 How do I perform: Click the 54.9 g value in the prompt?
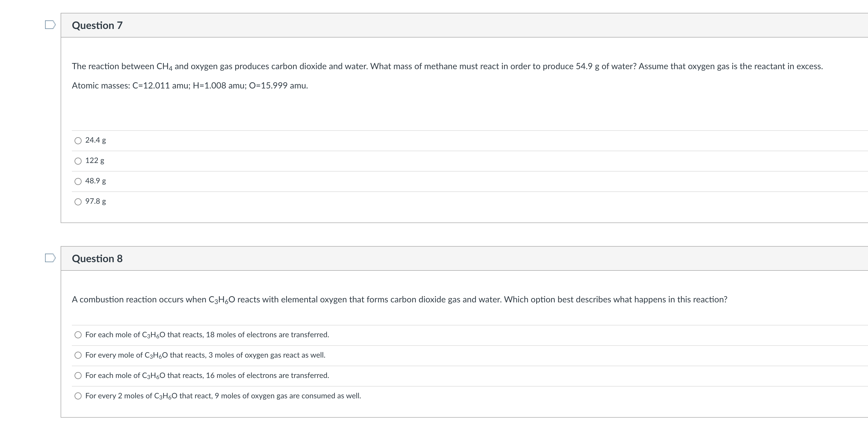pos(587,66)
